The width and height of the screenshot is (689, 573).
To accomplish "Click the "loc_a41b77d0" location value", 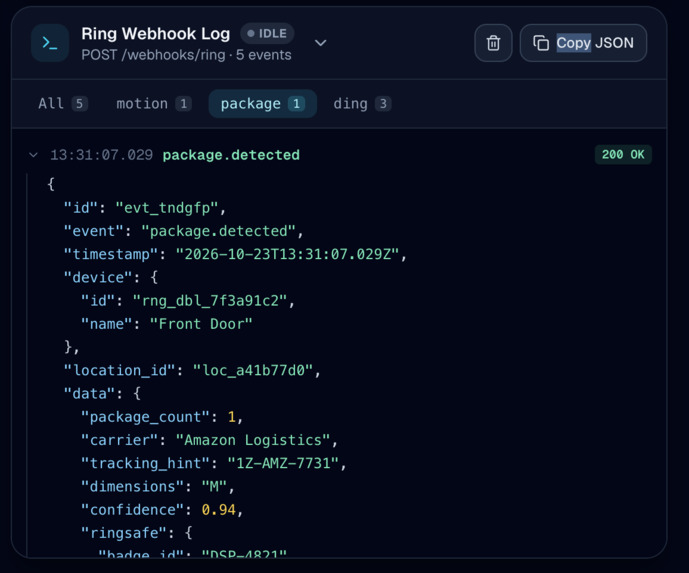I will 253,370.
